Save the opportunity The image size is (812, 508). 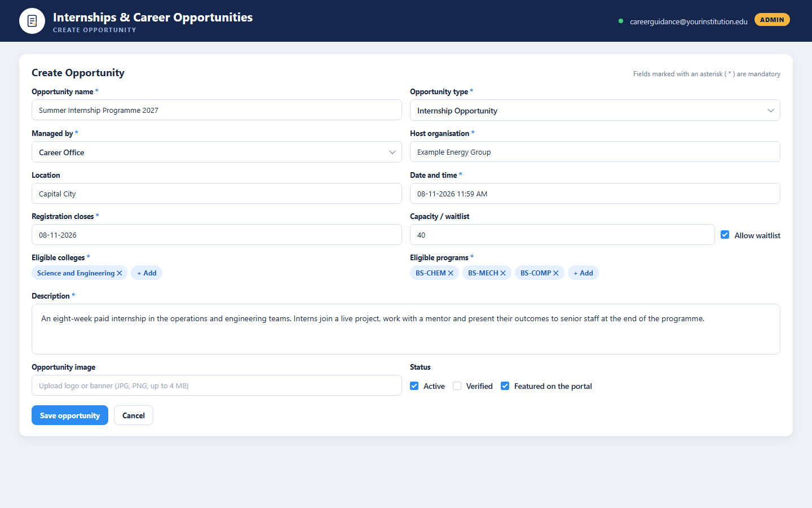[70, 415]
